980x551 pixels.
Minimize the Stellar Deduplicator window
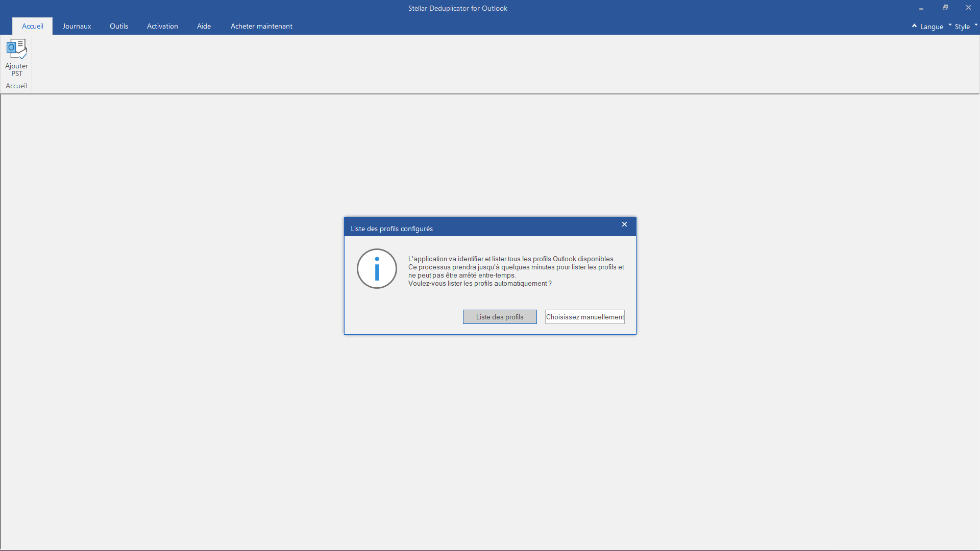[921, 8]
